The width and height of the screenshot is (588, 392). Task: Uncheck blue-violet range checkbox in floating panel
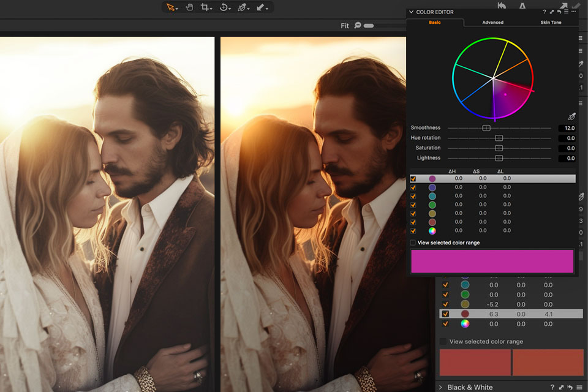pos(413,187)
